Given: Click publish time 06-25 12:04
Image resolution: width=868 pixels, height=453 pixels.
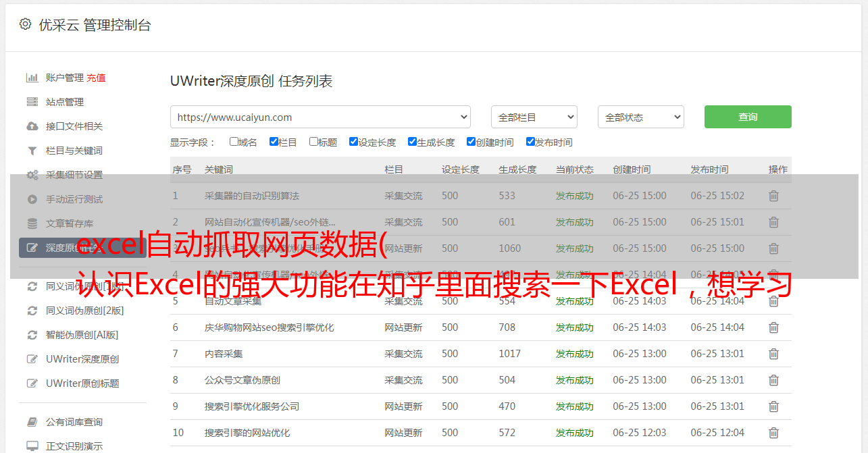Looking at the screenshot, I should [717, 433].
